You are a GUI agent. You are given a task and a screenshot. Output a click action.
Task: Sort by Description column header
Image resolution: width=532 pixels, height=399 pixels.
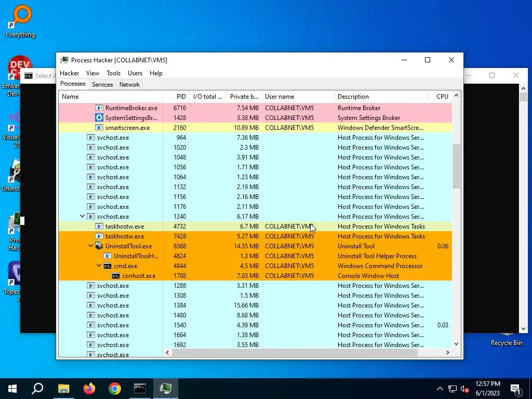[381, 97]
